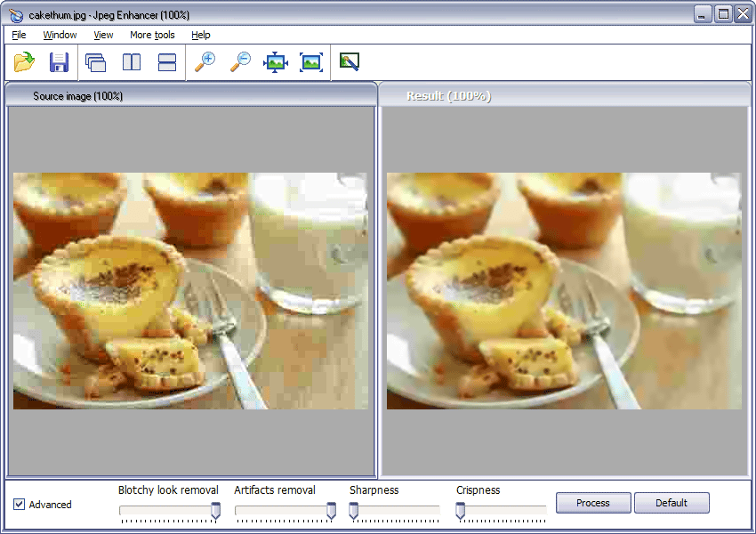Open the image editing tool icon
The image size is (756, 534).
(x=349, y=61)
